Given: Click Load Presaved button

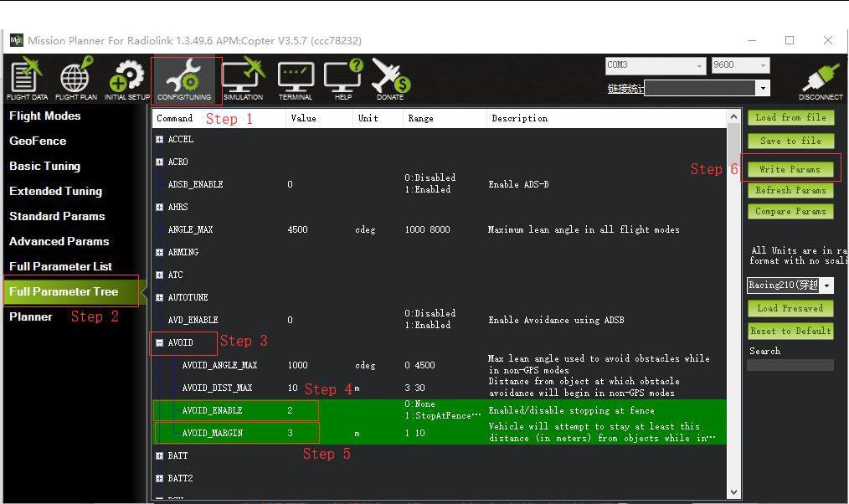Looking at the screenshot, I should [790, 309].
